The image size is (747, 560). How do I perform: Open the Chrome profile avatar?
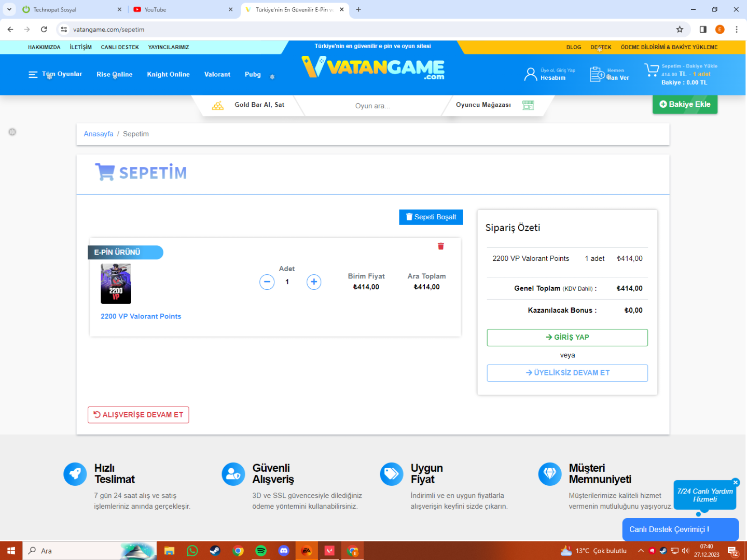720,30
